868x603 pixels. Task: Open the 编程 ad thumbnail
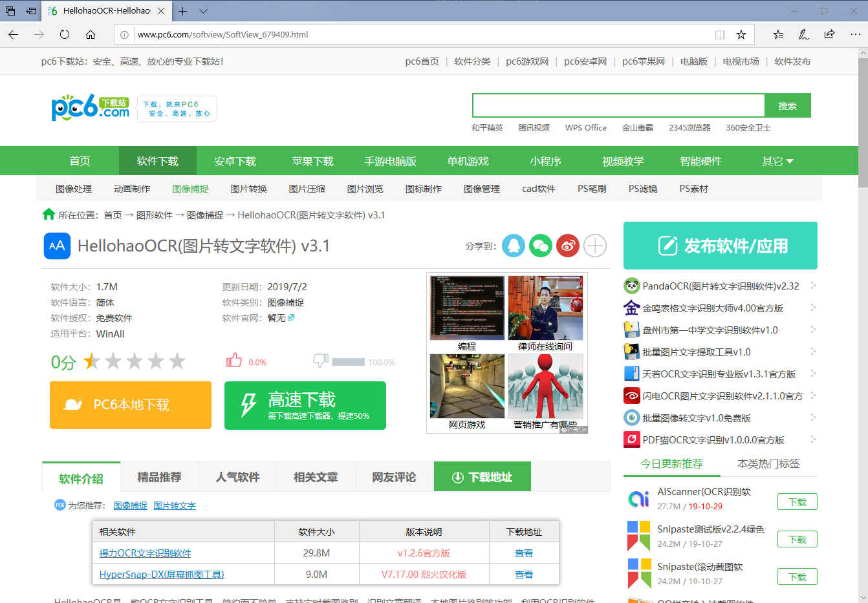coord(467,308)
